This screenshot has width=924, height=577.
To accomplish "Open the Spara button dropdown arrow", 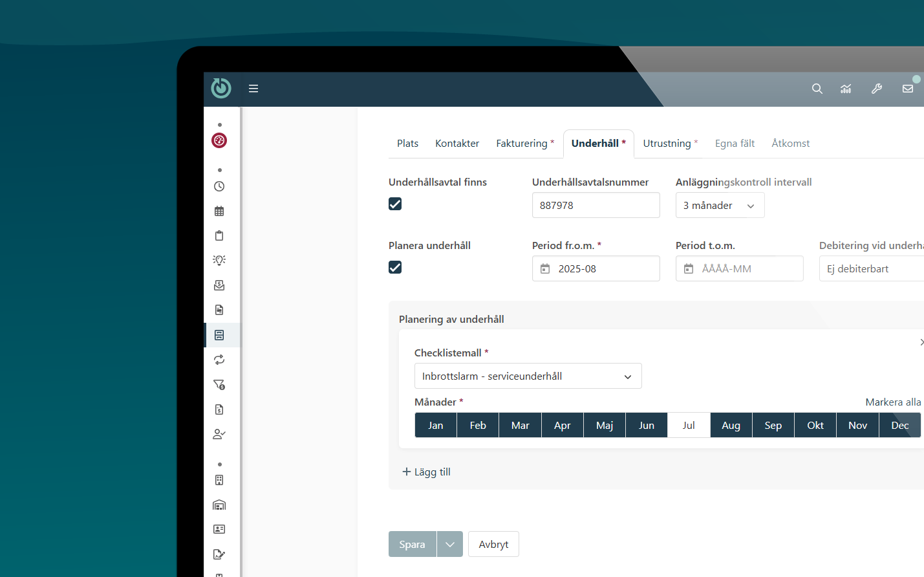I will tap(450, 545).
